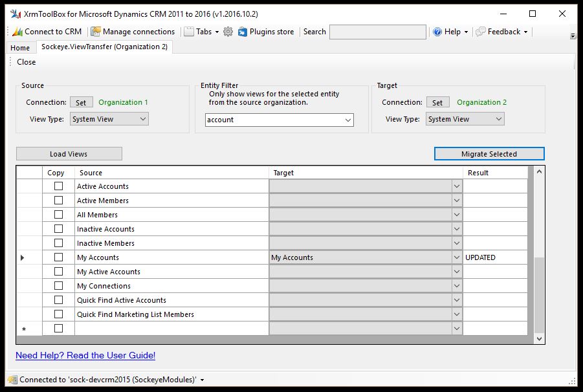Check Quick Find Active Accounts copy box
The height and width of the screenshot is (392, 583).
[x=58, y=300]
